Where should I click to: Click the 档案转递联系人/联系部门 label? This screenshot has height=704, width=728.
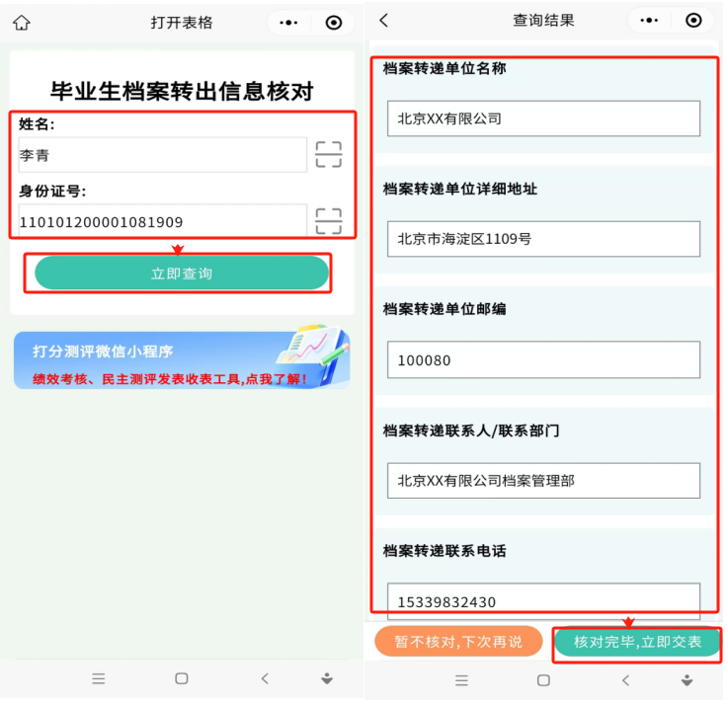click(x=471, y=430)
